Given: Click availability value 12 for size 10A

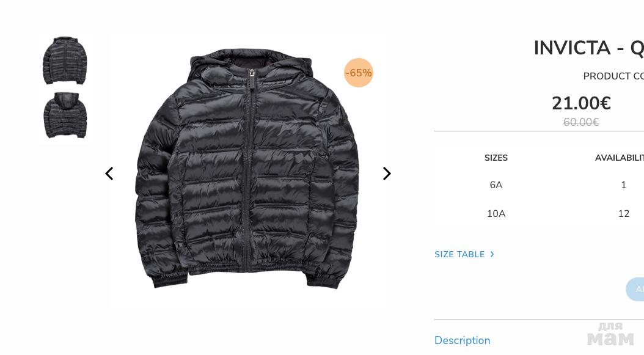Looking at the screenshot, I should [623, 214].
